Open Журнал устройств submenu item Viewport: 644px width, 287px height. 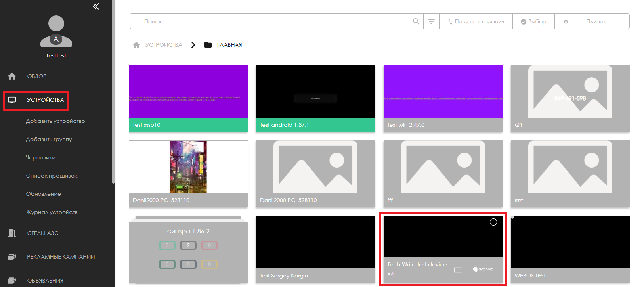(52, 212)
